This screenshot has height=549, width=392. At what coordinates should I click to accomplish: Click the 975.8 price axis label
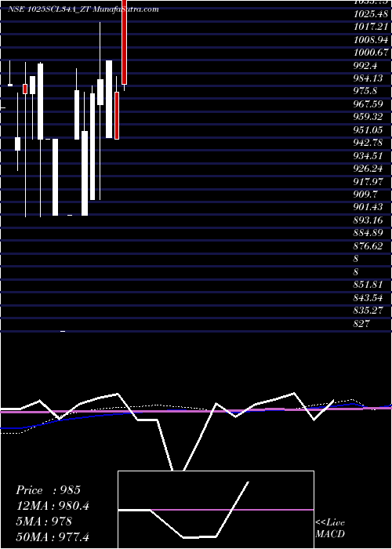365,91
